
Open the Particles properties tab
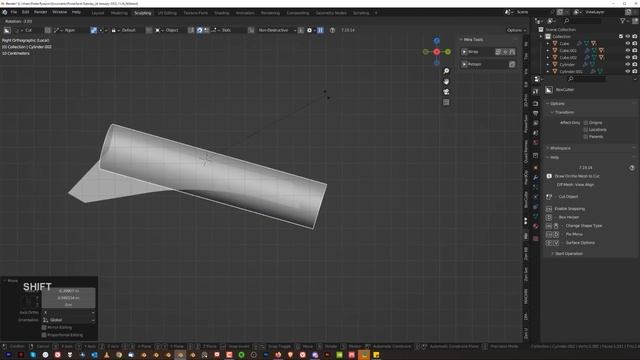tap(536, 187)
